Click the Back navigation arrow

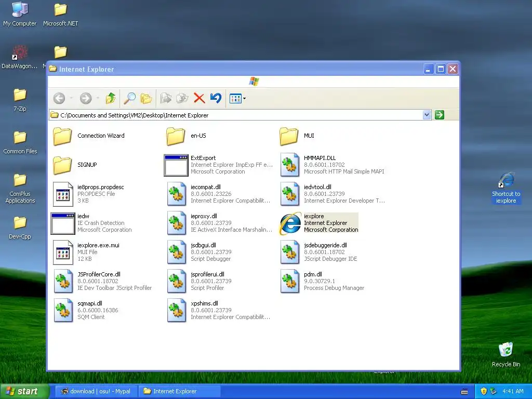(59, 98)
